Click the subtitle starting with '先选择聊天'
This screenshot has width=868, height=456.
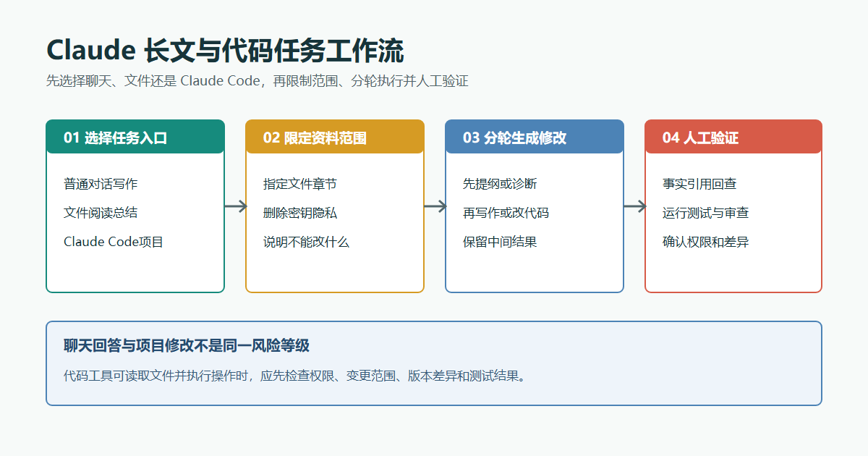pos(258,81)
